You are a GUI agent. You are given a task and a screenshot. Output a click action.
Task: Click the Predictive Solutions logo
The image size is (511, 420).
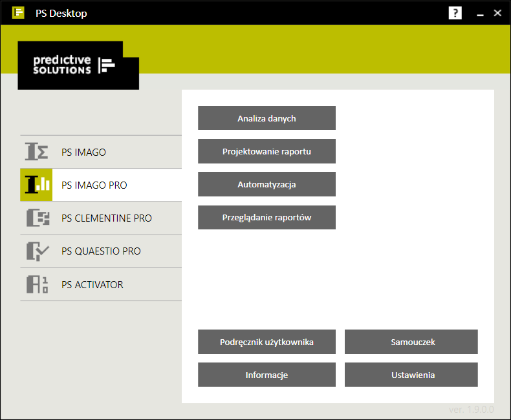[78, 65]
